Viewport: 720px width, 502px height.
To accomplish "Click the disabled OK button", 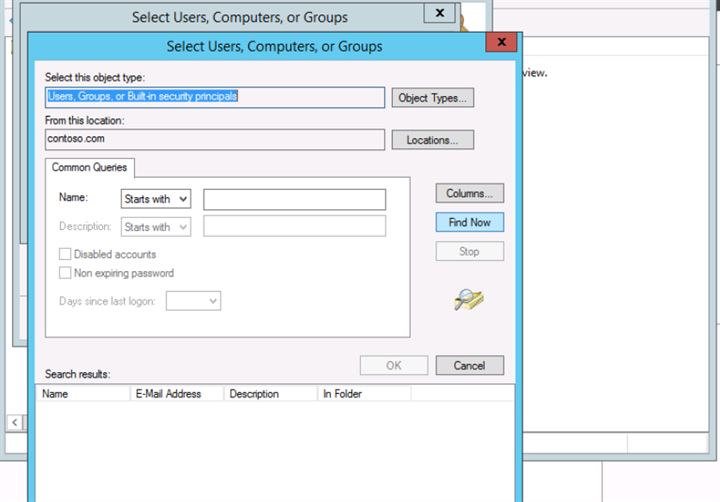I will (x=394, y=366).
